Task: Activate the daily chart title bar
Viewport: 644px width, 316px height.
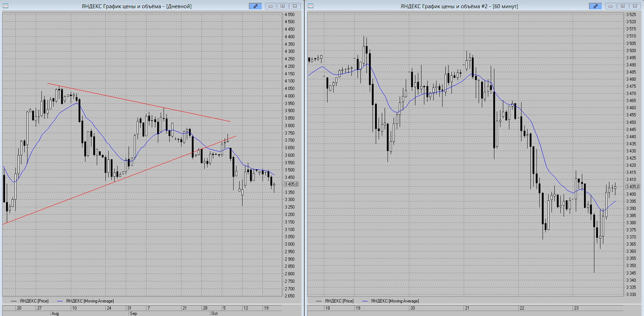Action: pos(136,6)
